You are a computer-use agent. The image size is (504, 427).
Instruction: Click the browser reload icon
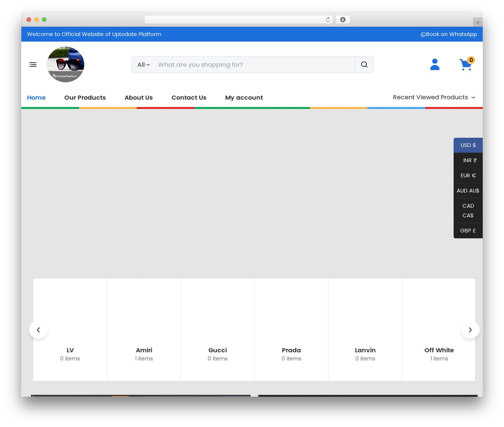click(328, 20)
